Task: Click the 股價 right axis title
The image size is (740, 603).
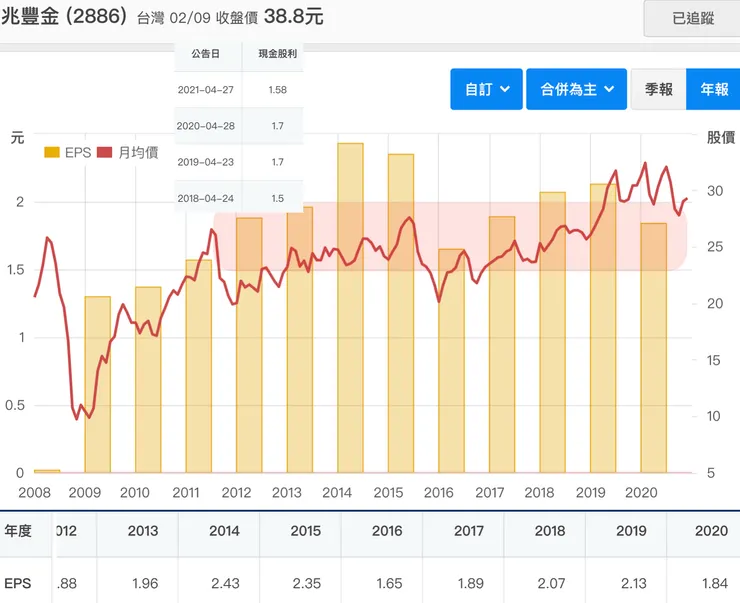Action: point(721,137)
